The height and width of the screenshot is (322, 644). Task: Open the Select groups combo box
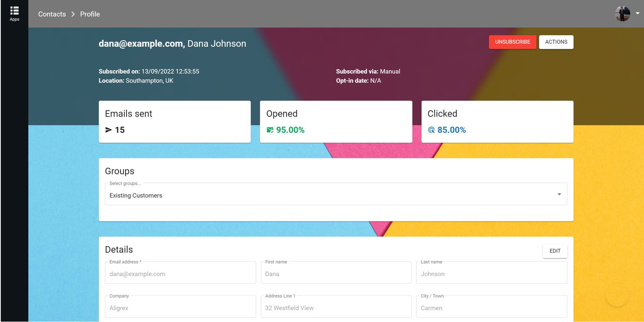(330, 195)
